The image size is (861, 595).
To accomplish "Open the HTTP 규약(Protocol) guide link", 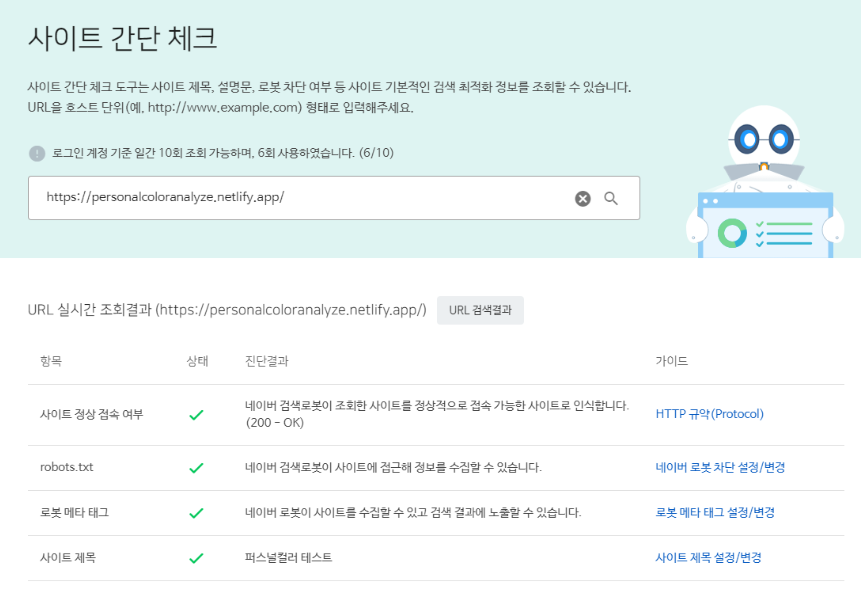I will pyautogui.click(x=709, y=414).
